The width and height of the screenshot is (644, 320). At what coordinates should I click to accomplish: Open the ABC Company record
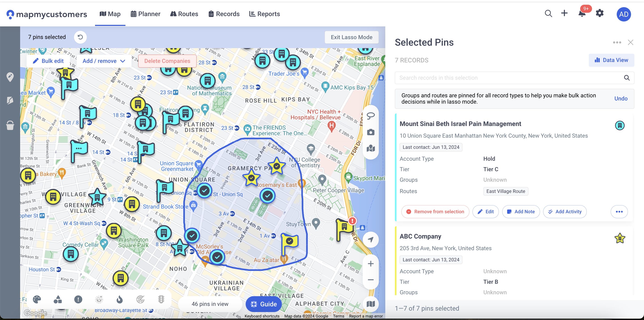[x=420, y=237]
